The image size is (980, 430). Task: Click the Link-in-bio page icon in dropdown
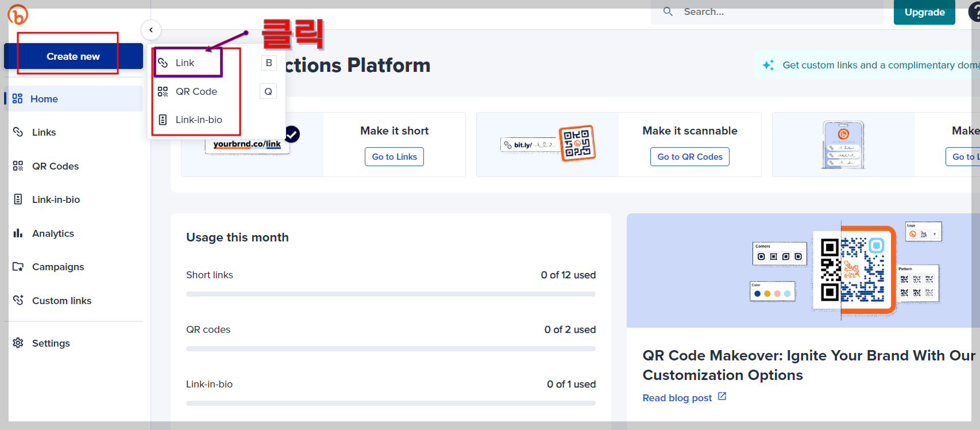point(163,120)
